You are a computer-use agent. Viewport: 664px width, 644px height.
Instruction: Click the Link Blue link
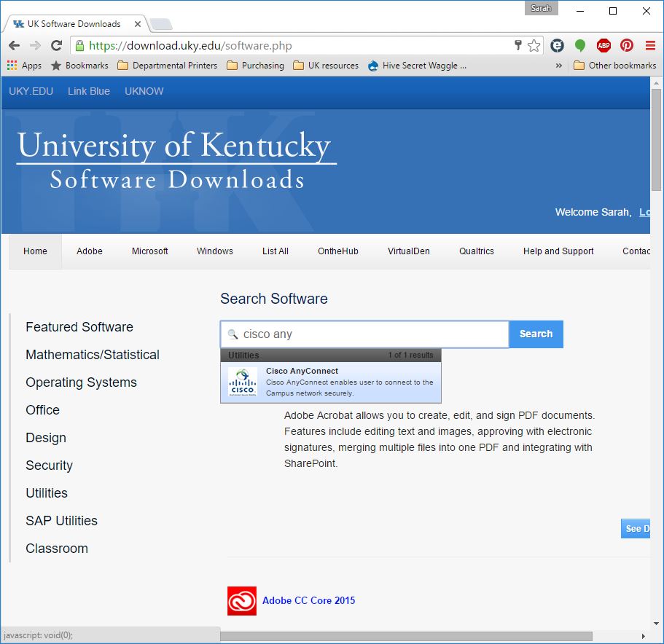point(89,91)
